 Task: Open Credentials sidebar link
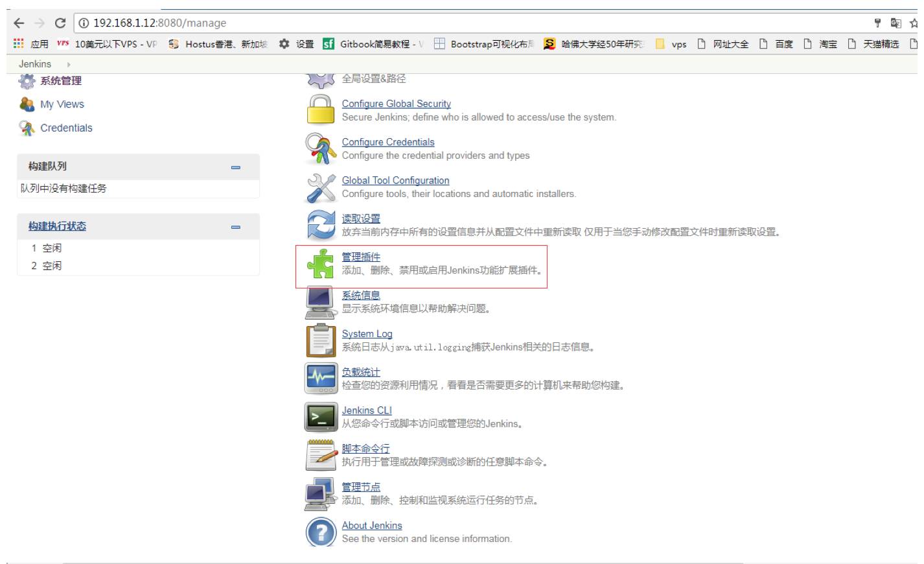pyautogui.click(x=66, y=128)
